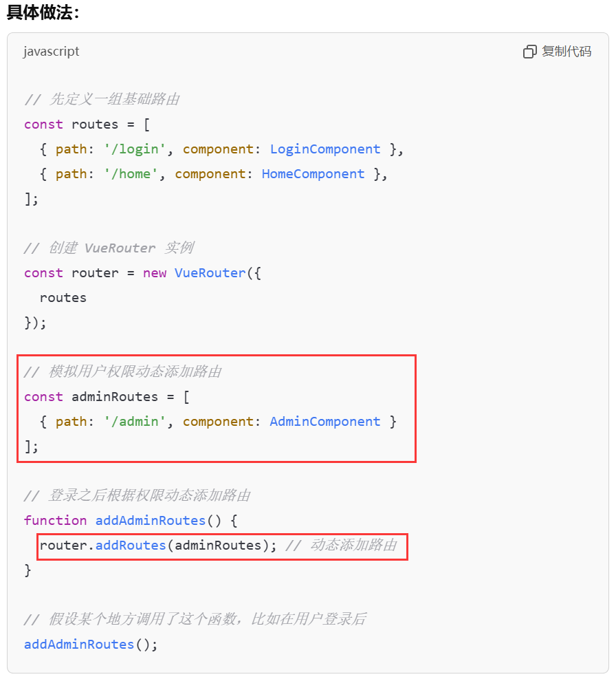Click the comment 先定义一组基础路由
Viewport: 616px width, 679px height.
[x=102, y=99]
